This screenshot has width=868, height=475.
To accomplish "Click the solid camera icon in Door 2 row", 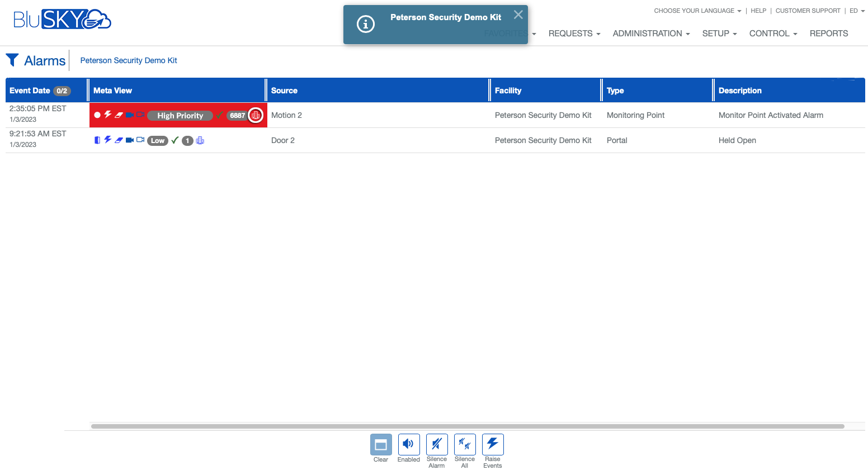I will tap(129, 140).
